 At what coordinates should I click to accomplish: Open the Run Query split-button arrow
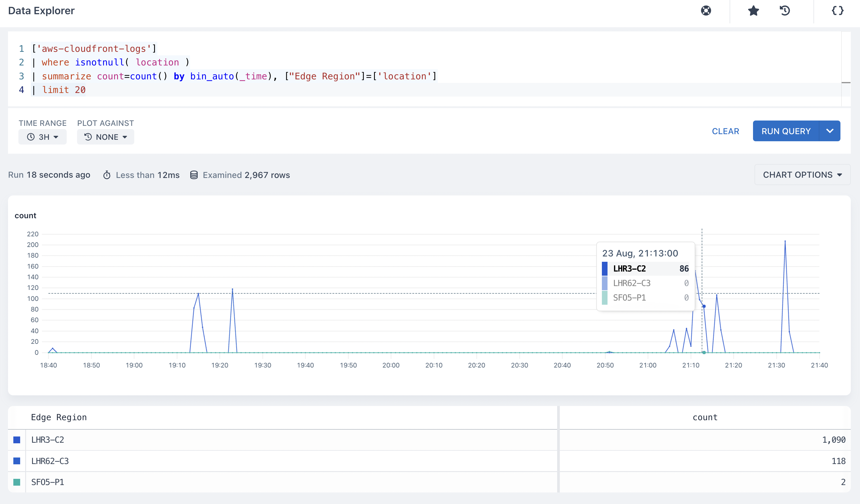830,131
